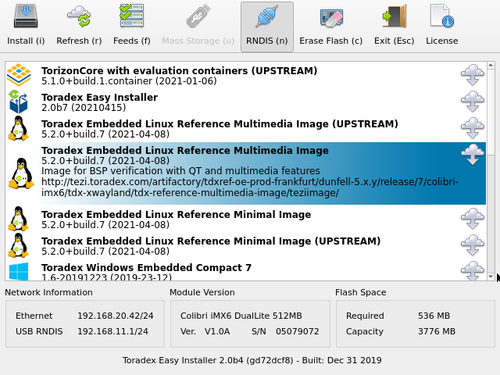Image resolution: width=500 pixels, height=375 pixels.
Task: Click Colibri iMX6 DualLite 512MB module text
Action: pos(241,316)
